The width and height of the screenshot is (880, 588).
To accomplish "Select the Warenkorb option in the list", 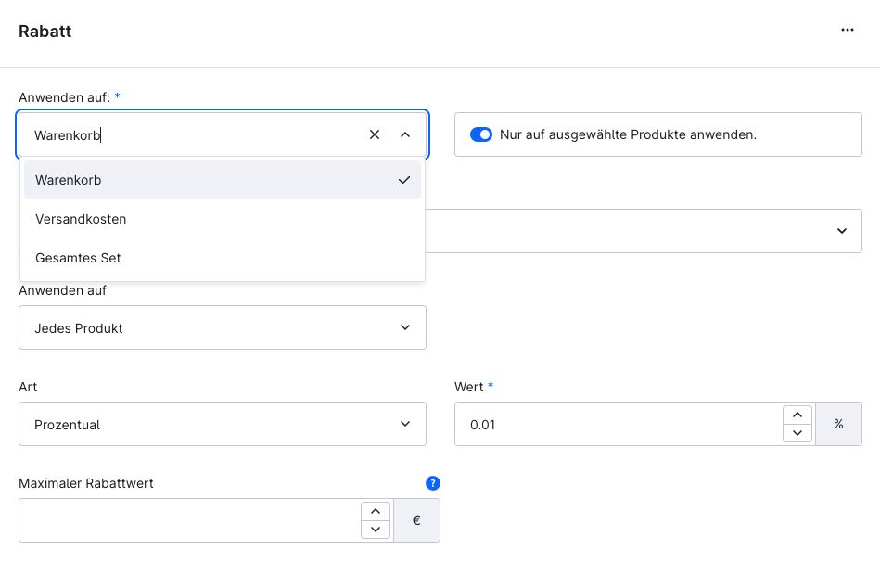I will tap(223, 180).
